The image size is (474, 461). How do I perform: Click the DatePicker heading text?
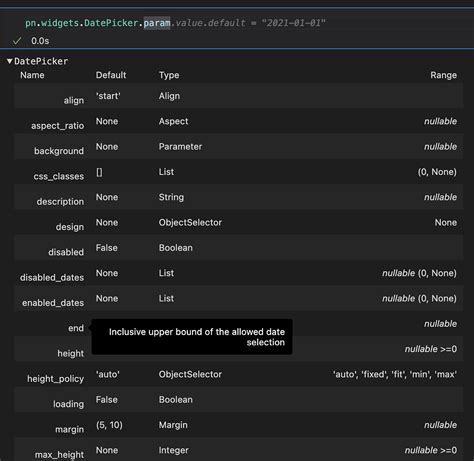coord(41,61)
